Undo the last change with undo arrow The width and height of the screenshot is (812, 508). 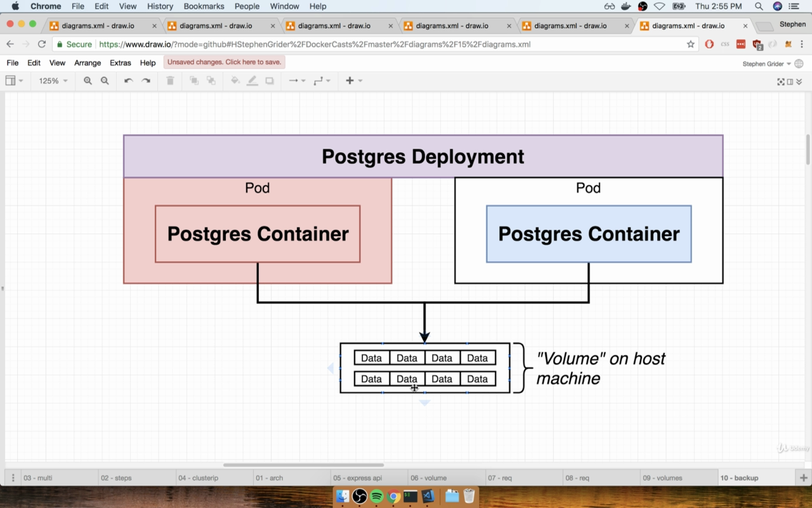click(129, 81)
